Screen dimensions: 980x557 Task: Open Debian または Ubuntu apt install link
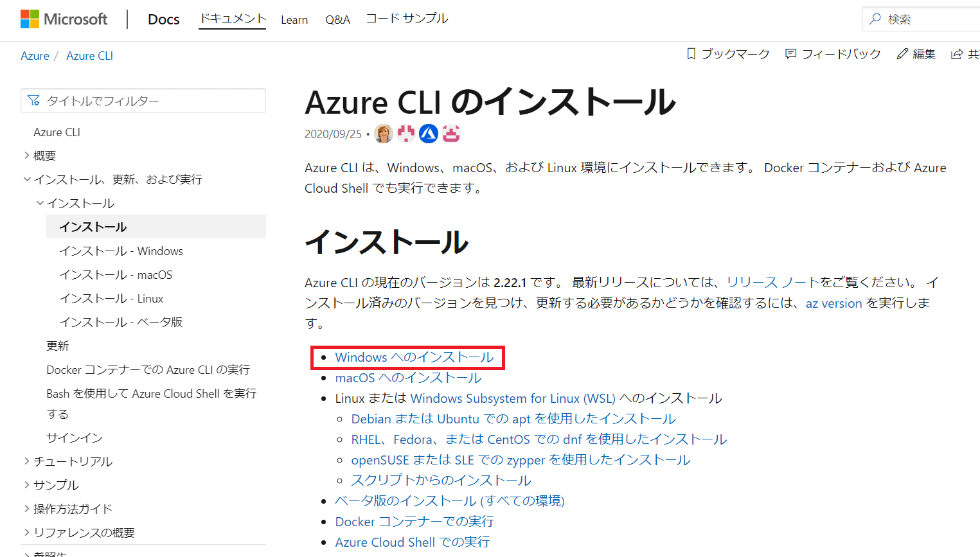pos(513,419)
